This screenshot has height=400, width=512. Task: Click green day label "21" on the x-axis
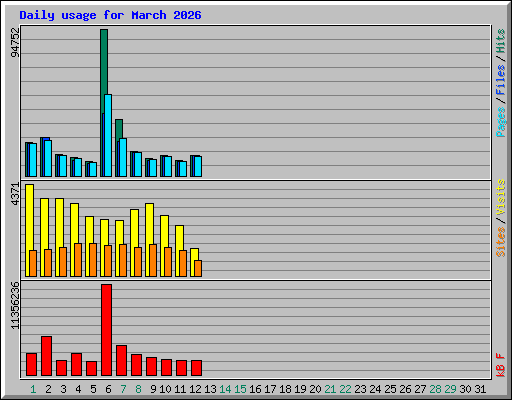point(330,389)
